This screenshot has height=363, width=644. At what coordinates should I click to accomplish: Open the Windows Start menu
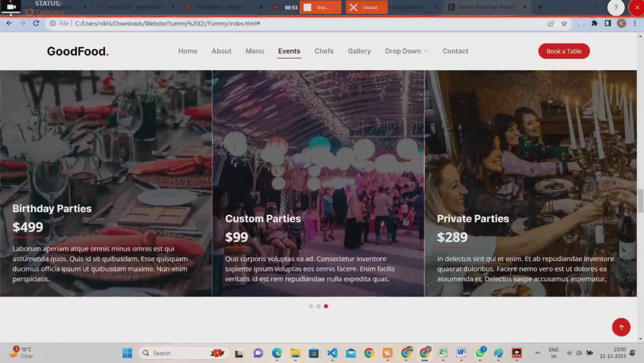click(128, 353)
